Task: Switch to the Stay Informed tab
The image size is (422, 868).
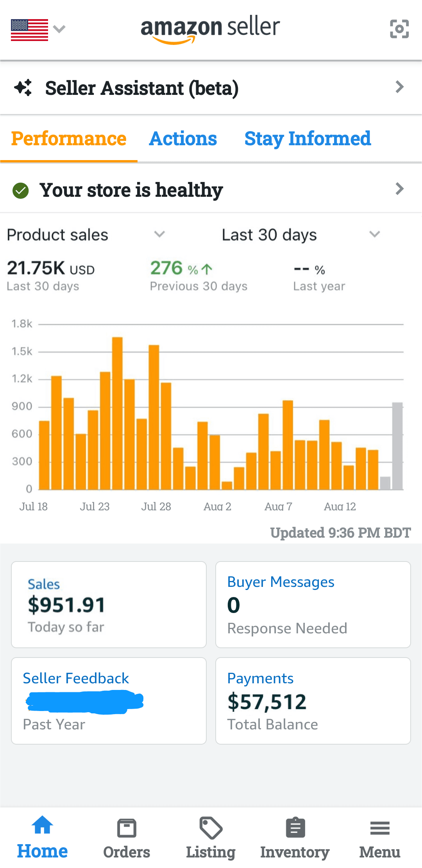Action: (308, 139)
